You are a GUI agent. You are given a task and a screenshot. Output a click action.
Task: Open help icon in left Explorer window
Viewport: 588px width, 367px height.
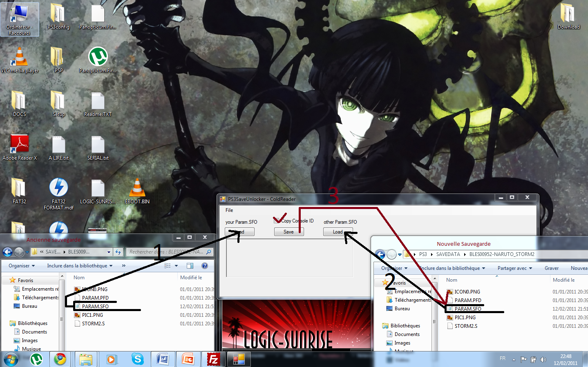coord(205,266)
